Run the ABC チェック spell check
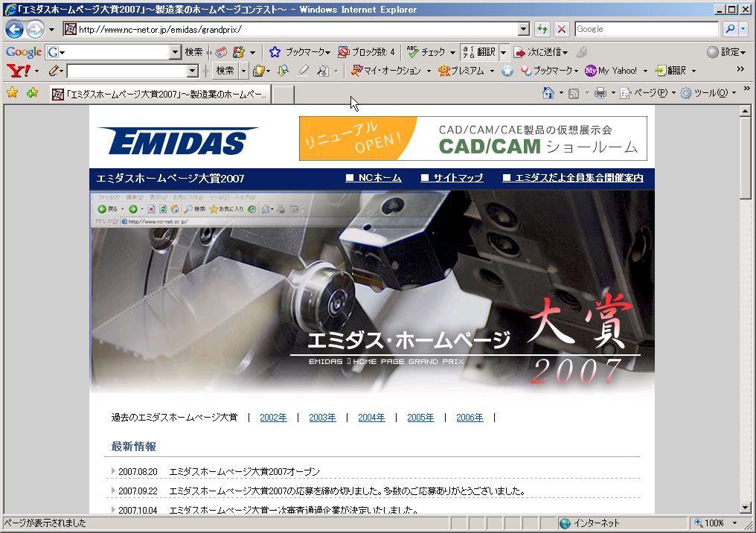 coord(426,51)
